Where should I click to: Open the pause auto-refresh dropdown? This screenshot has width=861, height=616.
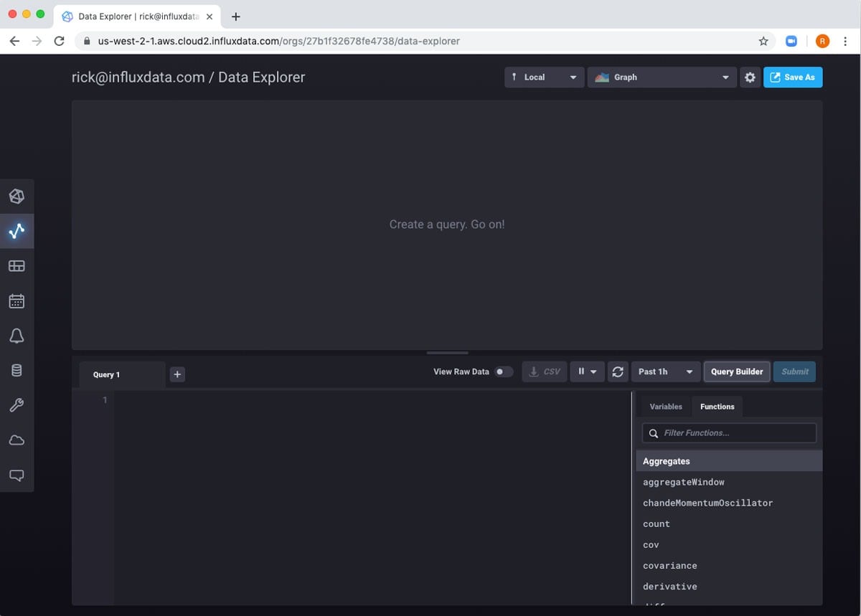point(587,371)
